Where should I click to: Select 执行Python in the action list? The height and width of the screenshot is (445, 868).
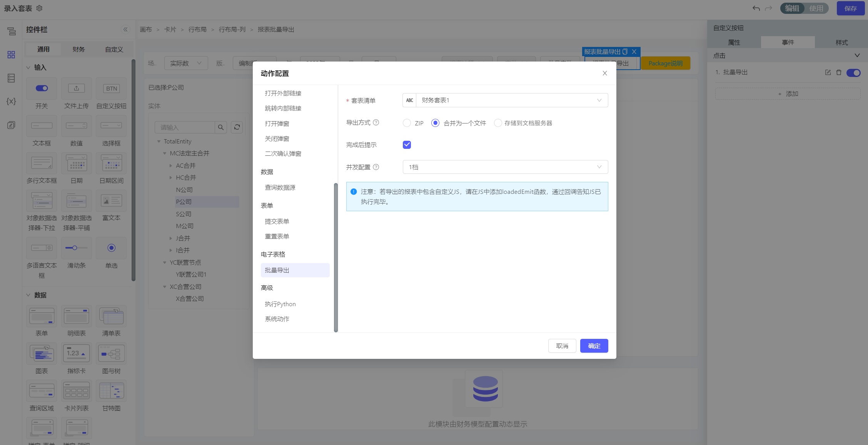point(280,304)
